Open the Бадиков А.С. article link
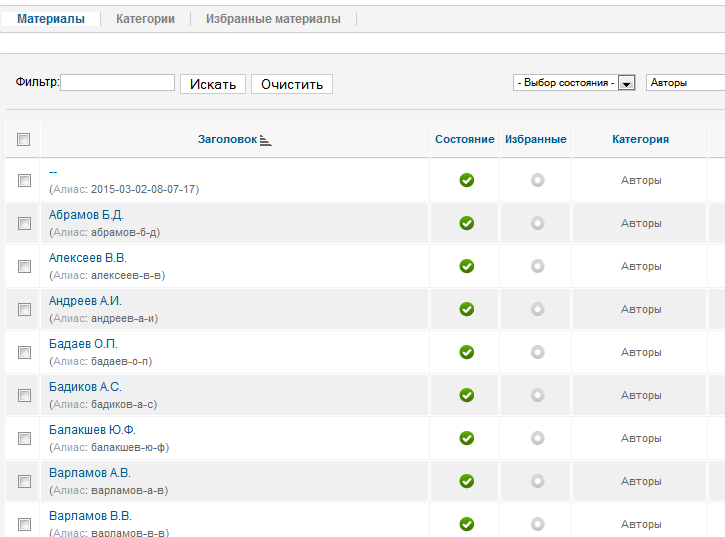The height and width of the screenshot is (537, 725). click(86, 387)
